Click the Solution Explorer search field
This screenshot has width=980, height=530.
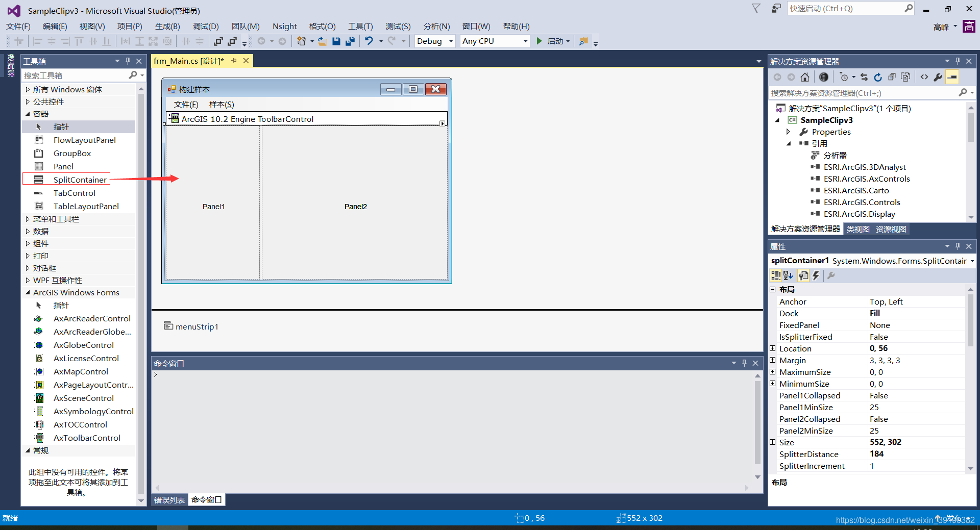[x=863, y=93]
